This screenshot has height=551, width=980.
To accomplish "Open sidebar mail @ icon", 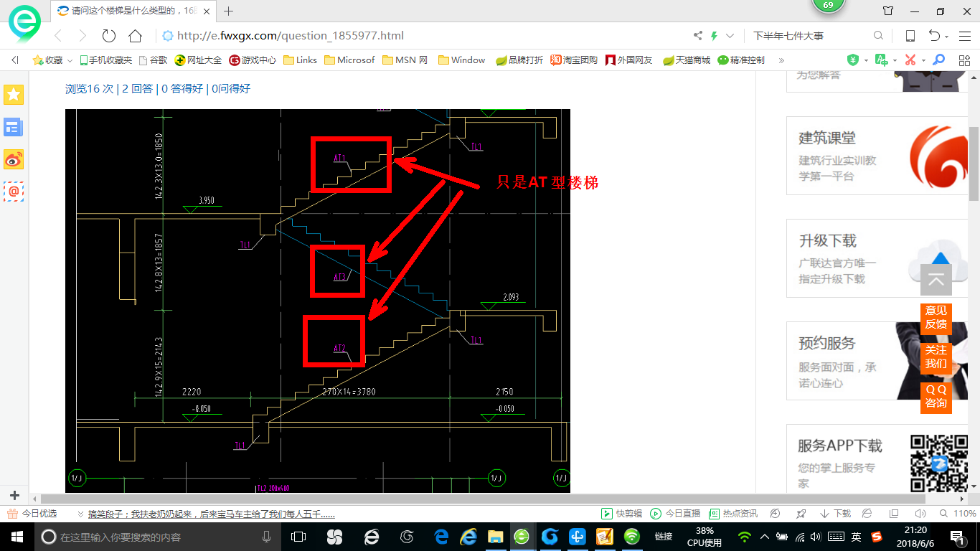I will click(x=14, y=191).
